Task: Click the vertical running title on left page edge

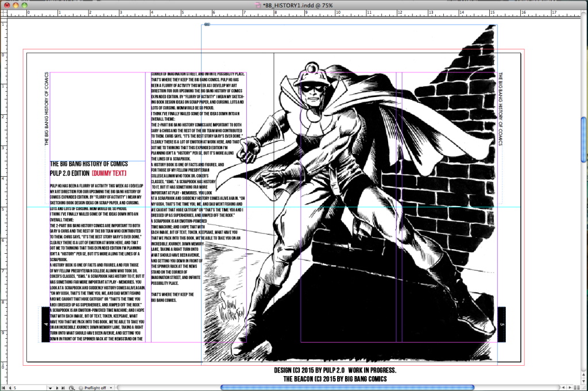Action: [x=47, y=109]
